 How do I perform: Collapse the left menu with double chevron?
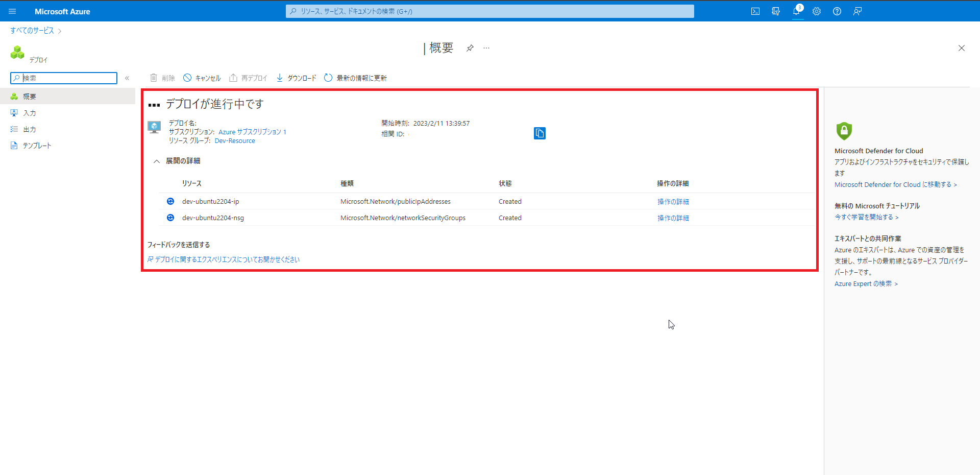(x=127, y=78)
